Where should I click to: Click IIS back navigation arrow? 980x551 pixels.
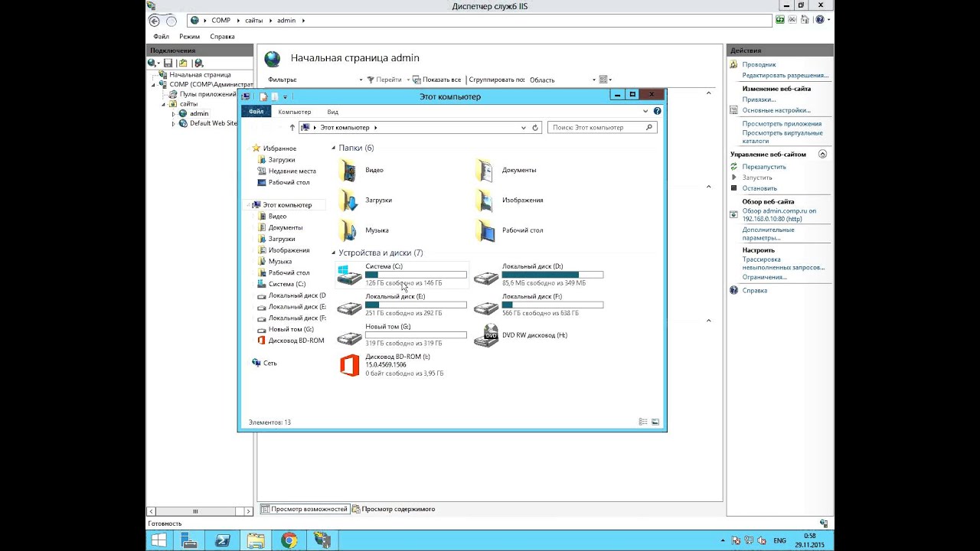[155, 21]
